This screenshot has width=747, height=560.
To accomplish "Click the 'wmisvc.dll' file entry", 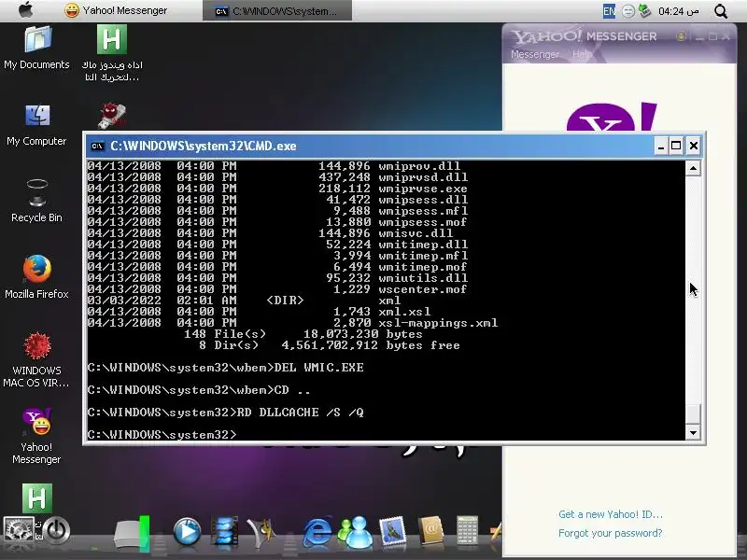I will pos(416,233).
